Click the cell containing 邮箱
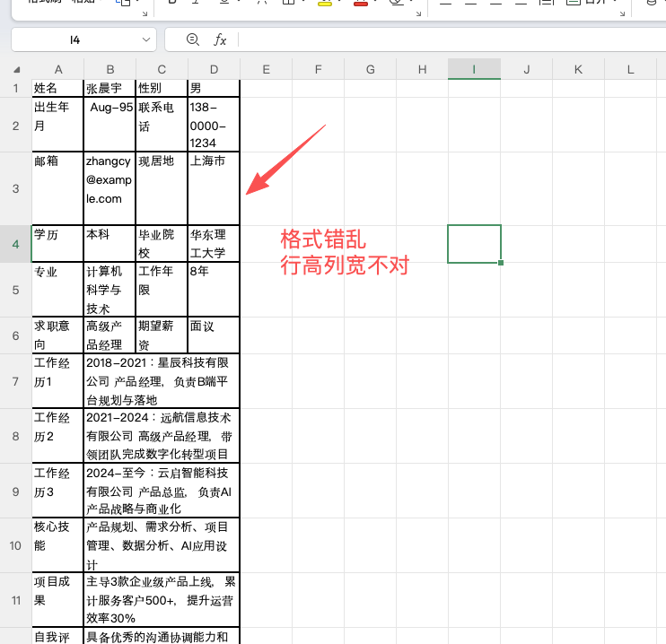666x644 pixels. pyautogui.click(x=57, y=188)
